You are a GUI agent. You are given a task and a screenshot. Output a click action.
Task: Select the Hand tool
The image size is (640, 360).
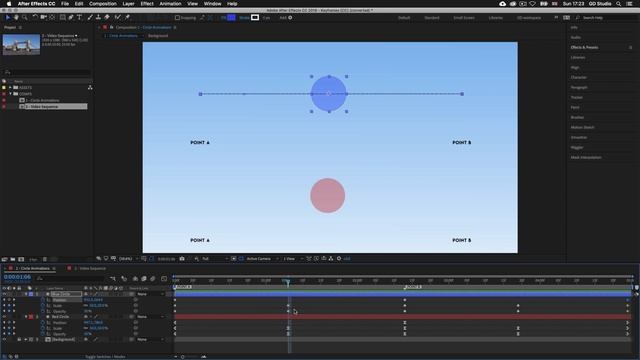click(16, 18)
